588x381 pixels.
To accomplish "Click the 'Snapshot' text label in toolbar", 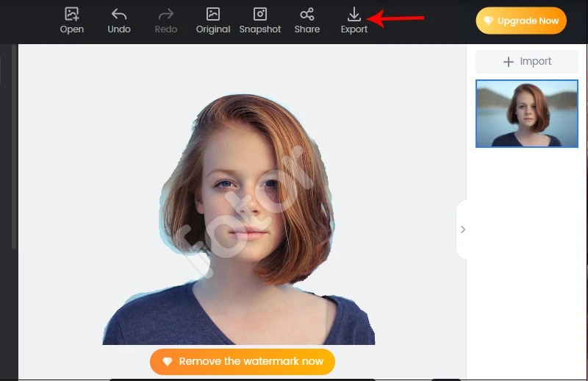I will click(x=260, y=29).
